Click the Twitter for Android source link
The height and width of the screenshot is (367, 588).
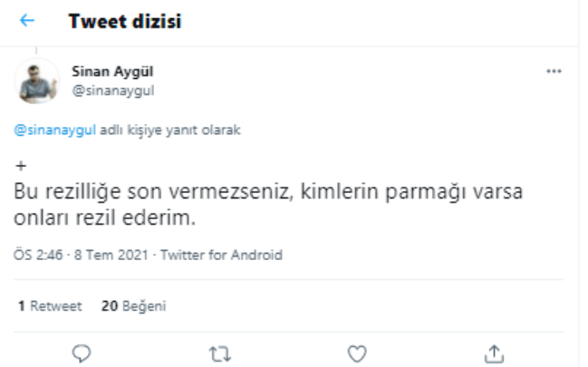221,256
